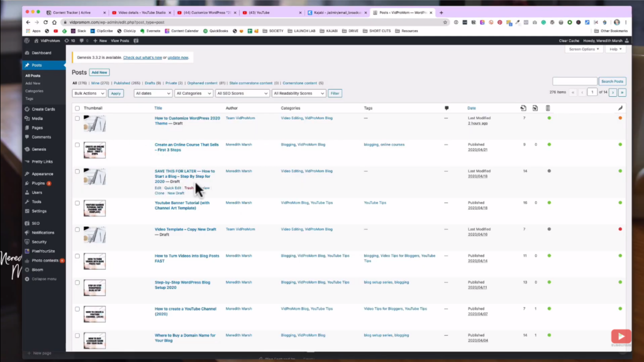Screen dimensions: 644x362
Task: Open the All Readability Scores dropdown
Action: (299, 93)
